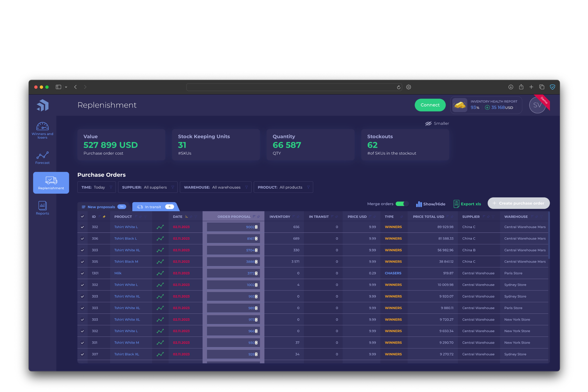This screenshot has height=392, width=588.
Task: Select the Replenishment truck icon in sidebar
Action: pos(51,180)
